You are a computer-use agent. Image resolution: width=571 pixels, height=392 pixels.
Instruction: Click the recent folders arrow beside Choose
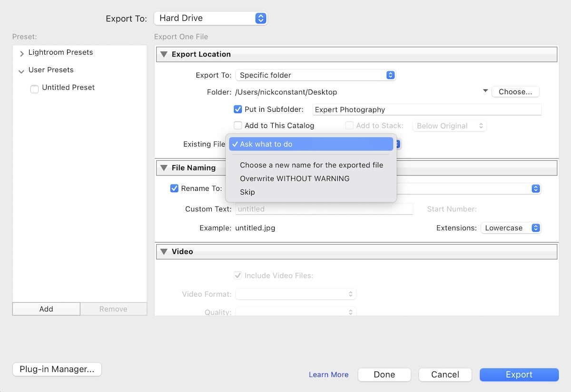(x=485, y=91)
